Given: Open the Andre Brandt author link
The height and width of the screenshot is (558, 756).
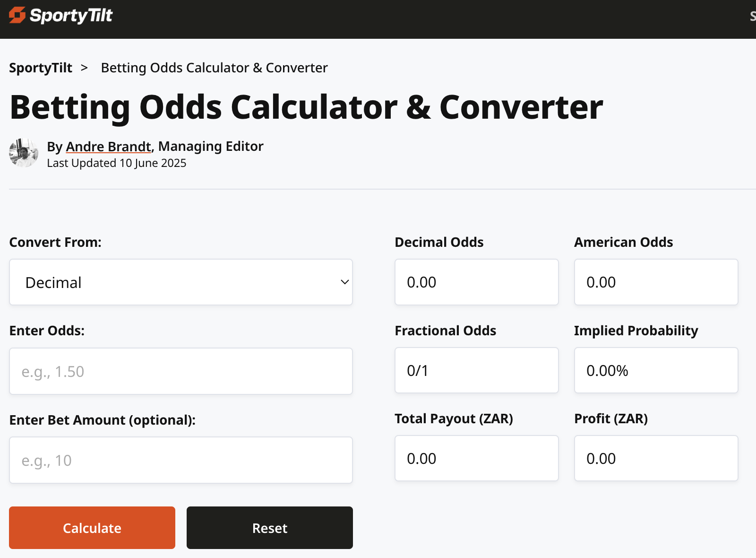Looking at the screenshot, I should (x=109, y=147).
